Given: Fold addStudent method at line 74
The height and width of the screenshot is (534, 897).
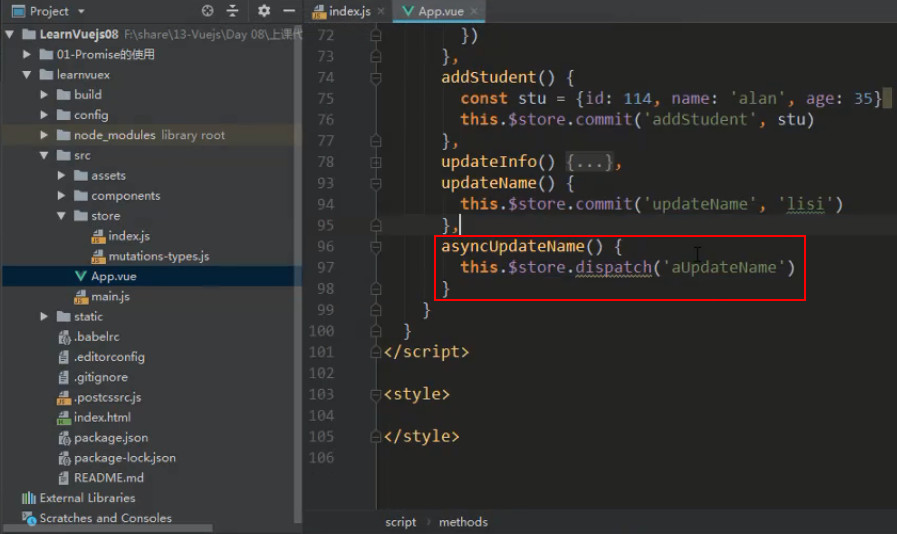Looking at the screenshot, I should (x=376, y=78).
